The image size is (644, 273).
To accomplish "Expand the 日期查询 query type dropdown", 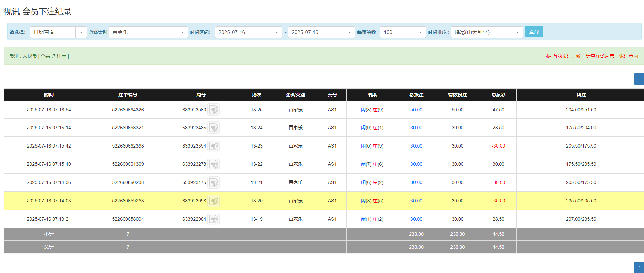I will [81, 32].
